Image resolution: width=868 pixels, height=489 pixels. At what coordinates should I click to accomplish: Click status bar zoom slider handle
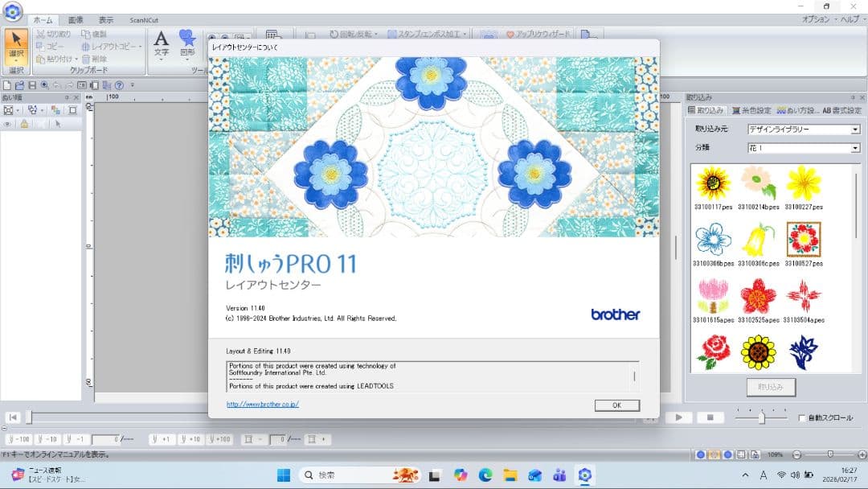coord(829,454)
